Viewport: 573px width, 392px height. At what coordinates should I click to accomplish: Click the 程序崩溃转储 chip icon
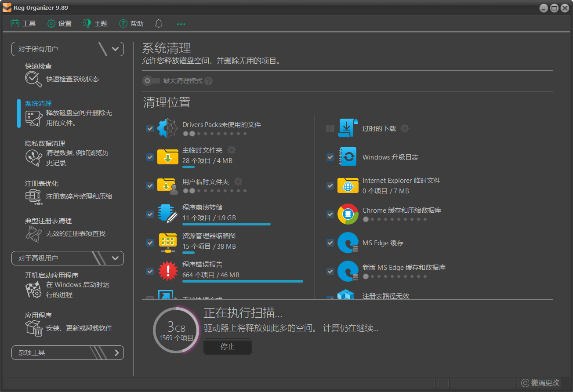pyautogui.click(x=167, y=214)
